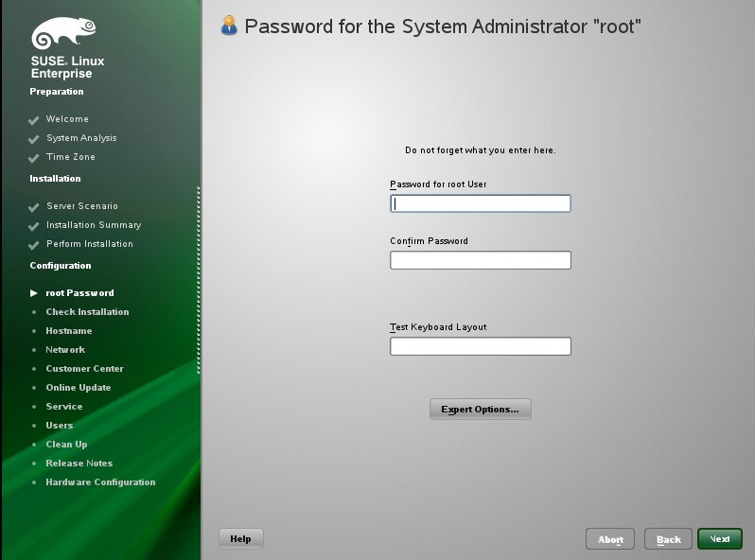Click the checkmark next to Time Zone
The width and height of the screenshot is (755, 560).
34,158
